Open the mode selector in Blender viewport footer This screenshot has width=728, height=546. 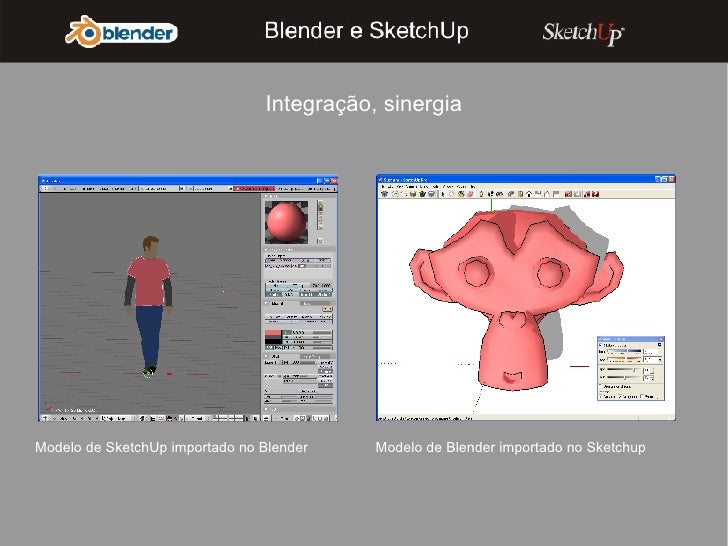[118, 418]
